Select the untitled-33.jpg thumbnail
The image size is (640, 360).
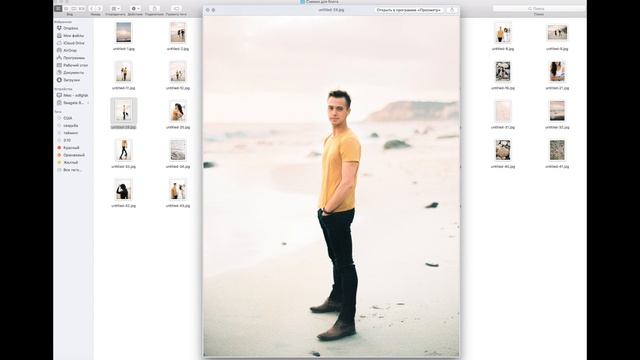pyautogui.click(x=124, y=150)
